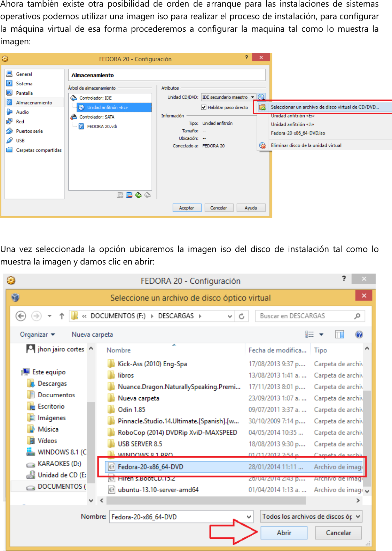The image size is (392, 551).
Task: Click Nueva carpeta button
Action: coord(92,335)
